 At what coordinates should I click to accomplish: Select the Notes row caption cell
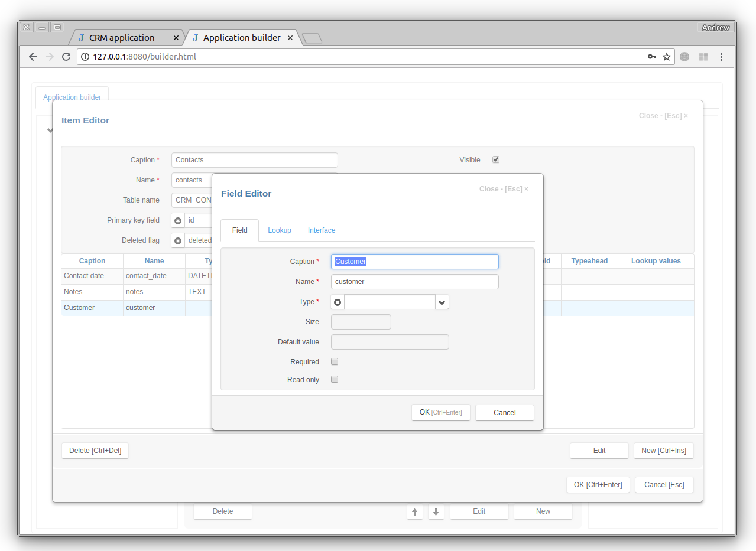[92, 292]
